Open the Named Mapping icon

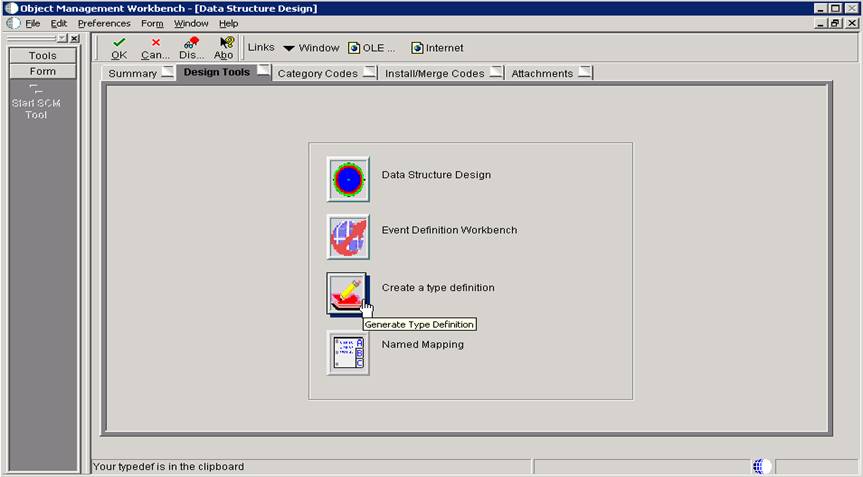coord(348,353)
